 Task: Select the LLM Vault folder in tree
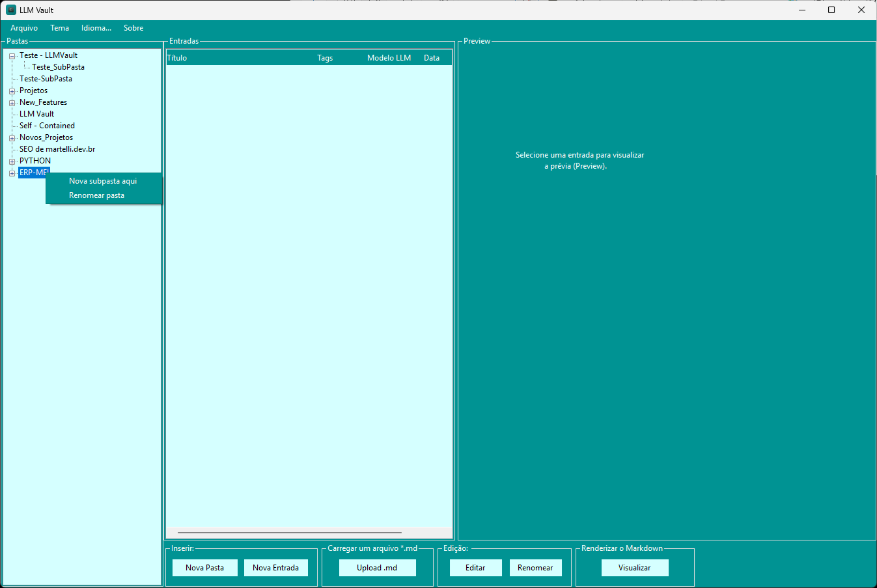pyautogui.click(x=36, y=114)
